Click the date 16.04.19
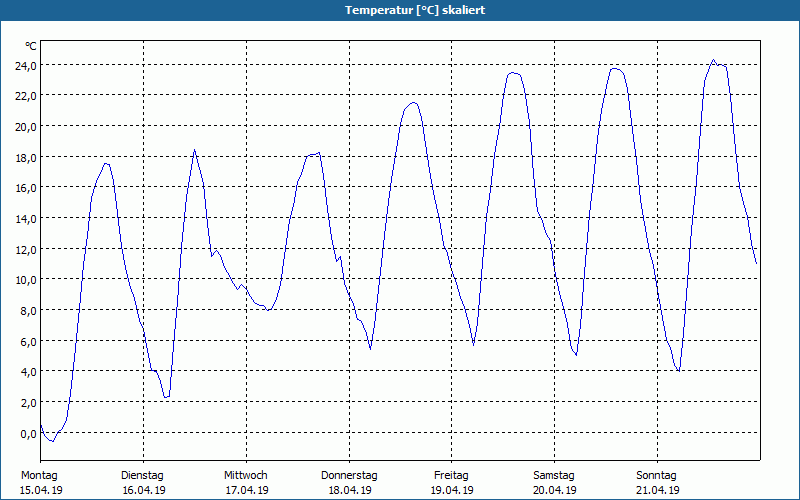The image size is (800, 500). click(x=144, y=490)
